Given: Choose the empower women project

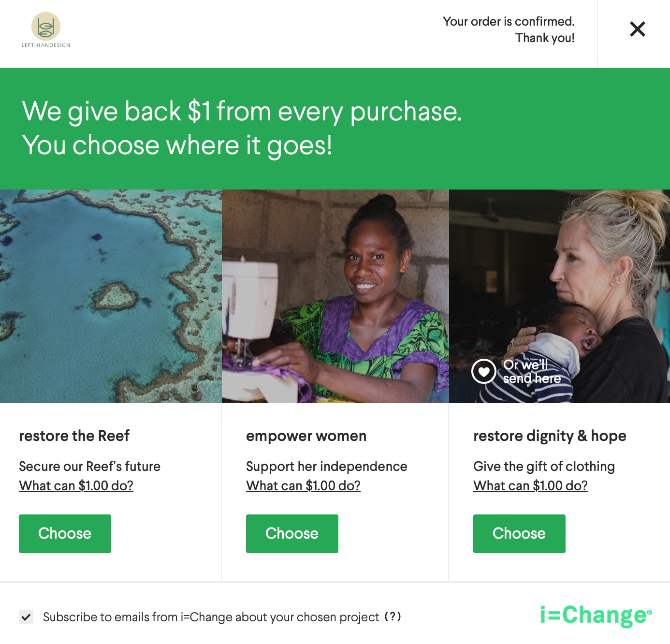Looking at the screenshot, I should point(292,533).
